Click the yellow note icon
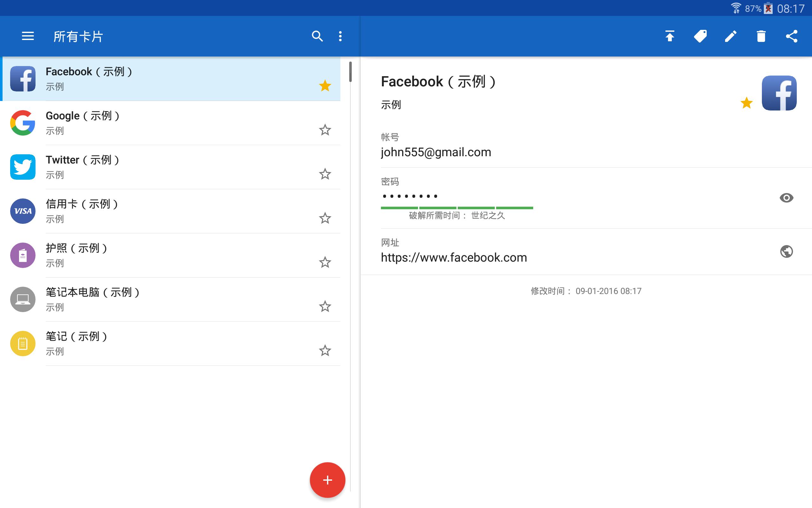Viewport: 812px width, 508px height. (23, 343)
